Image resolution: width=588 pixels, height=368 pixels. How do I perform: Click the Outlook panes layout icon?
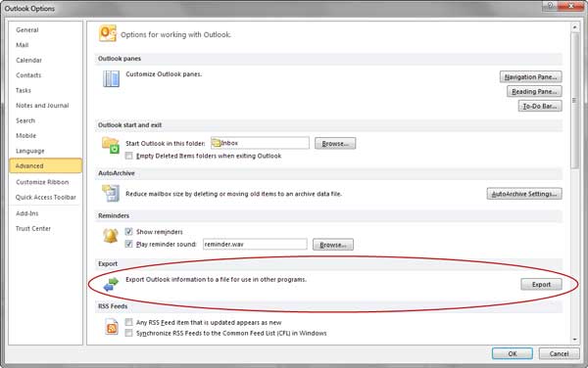click(111, 79)
